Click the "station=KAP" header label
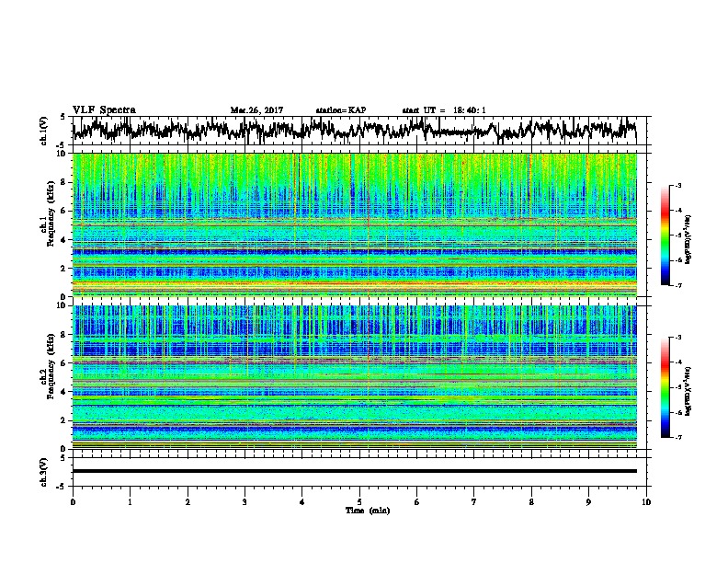728x563 pixels. point(341,110)
